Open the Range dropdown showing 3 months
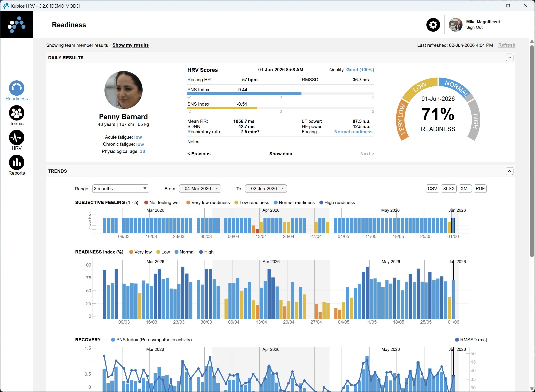Viewport: 535px width, 392px height. tap(120, 189)
